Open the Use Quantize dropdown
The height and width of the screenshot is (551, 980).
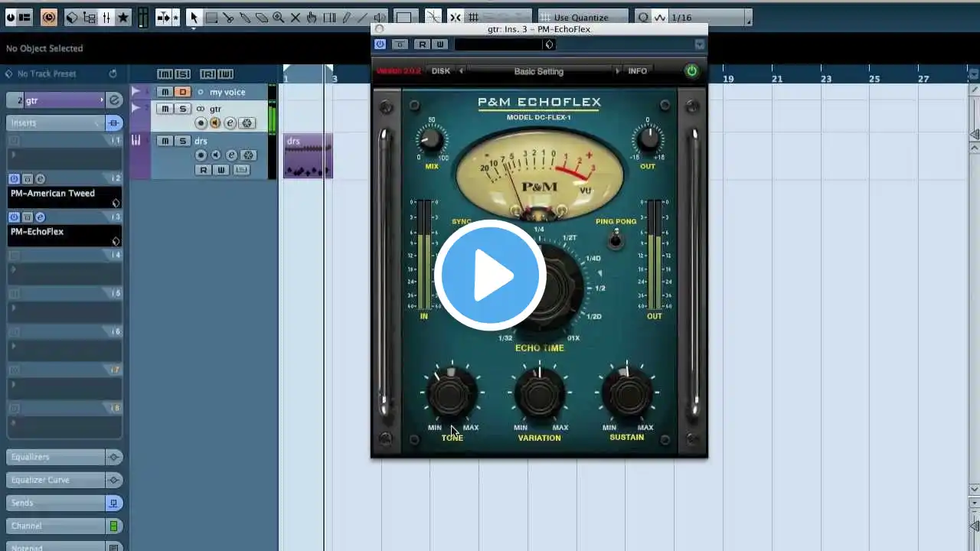tap(582, 17)
